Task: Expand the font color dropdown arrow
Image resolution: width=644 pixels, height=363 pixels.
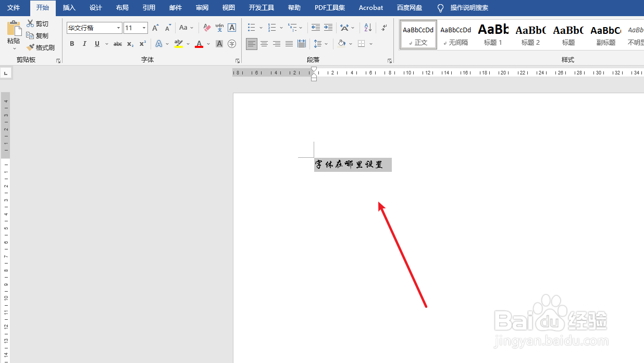Action: [x=208, y=44]
